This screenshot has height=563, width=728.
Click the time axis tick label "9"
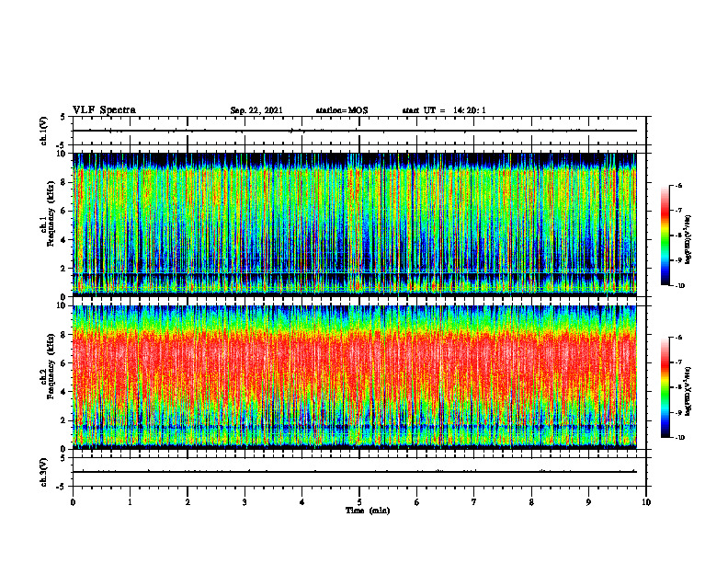coord(588,502)
